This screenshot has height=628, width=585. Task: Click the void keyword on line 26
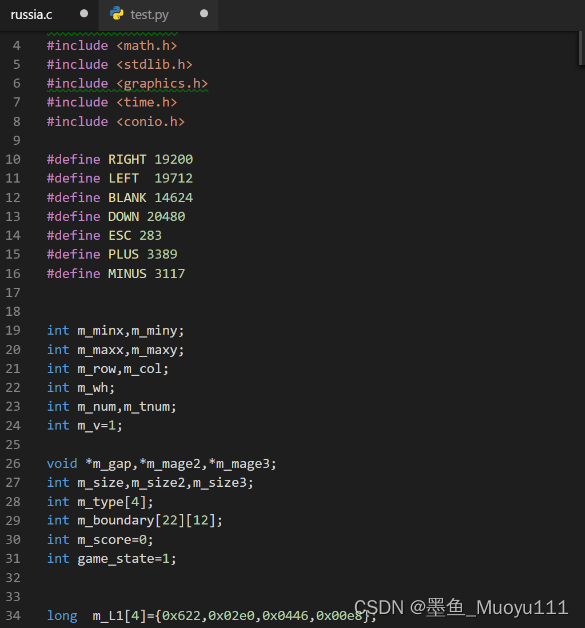[62, 463]
